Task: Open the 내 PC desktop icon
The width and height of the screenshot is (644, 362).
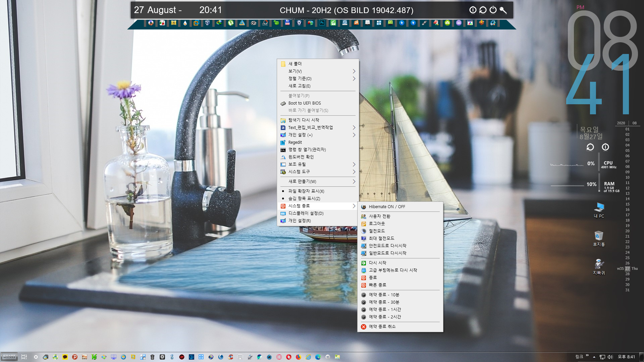Action: coord(599,210)
